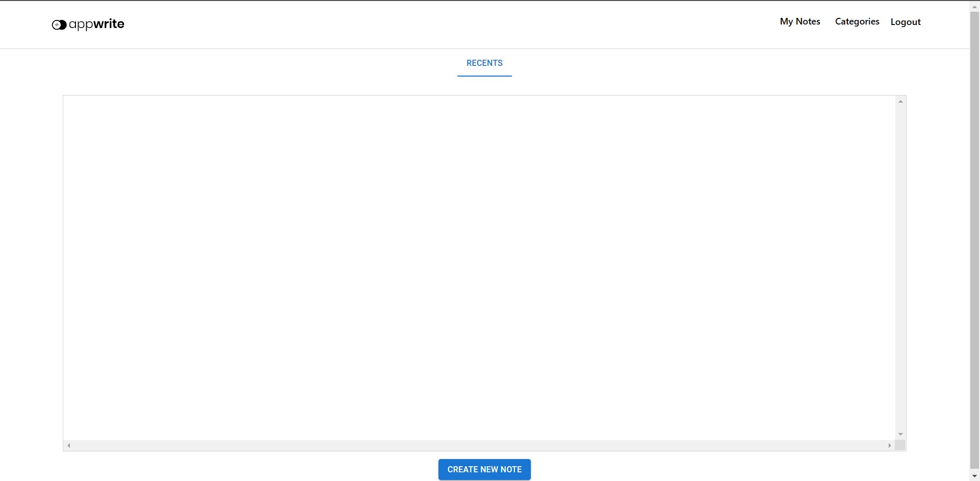Click the page scrollbar up arrow

pos(974,7)
